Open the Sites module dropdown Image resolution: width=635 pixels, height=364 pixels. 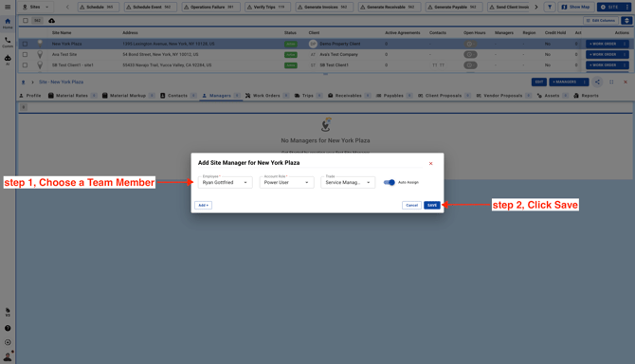(36, 7)
